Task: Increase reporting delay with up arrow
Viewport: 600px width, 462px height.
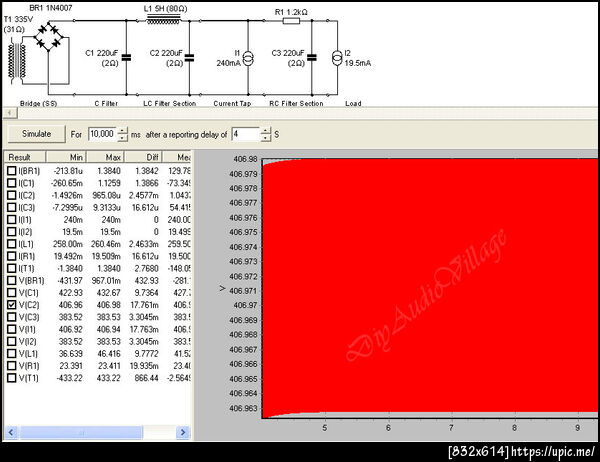Action: point(266,131)
